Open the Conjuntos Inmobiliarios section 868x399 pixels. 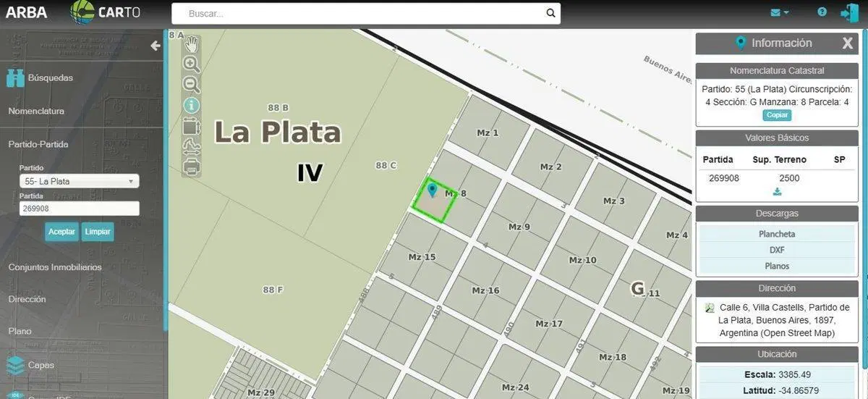[55, 267]
